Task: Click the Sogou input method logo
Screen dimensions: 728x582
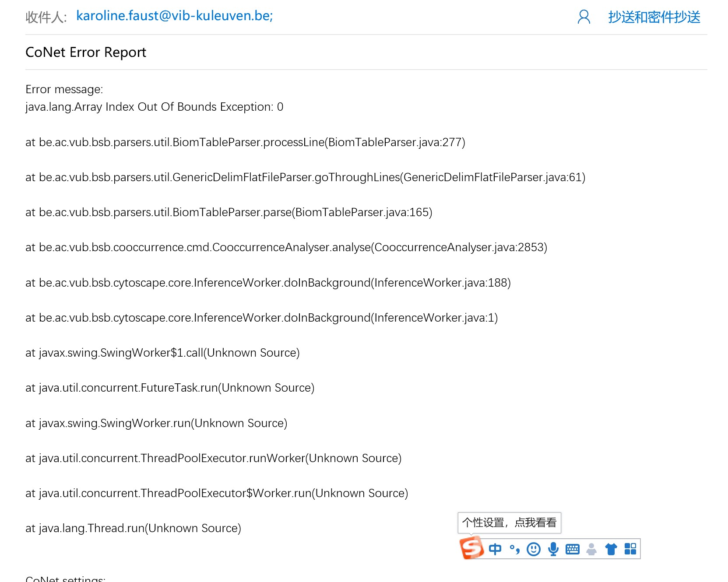Action: click(x=471, y=548)
